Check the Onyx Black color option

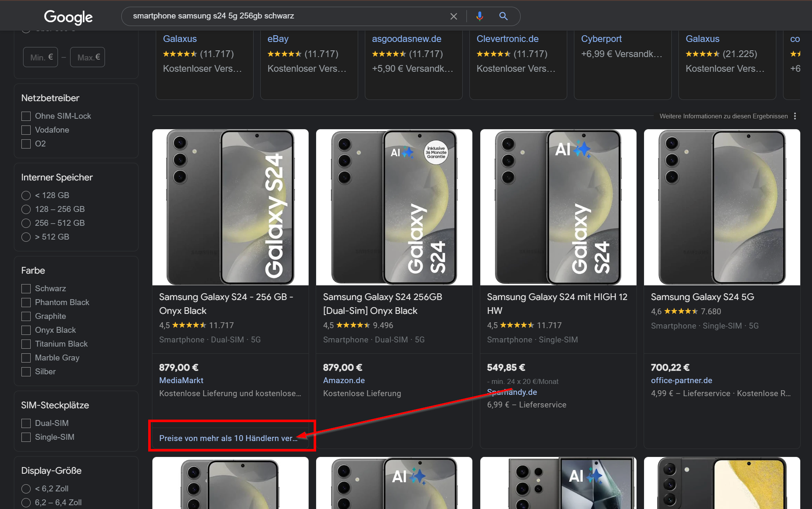coord(26,330)
